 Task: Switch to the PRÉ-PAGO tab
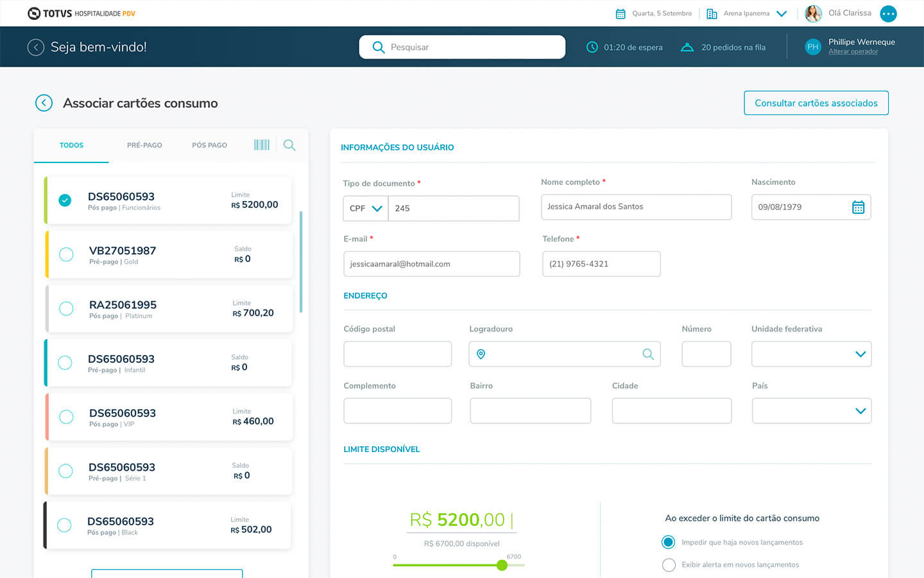tap(144, 145)
